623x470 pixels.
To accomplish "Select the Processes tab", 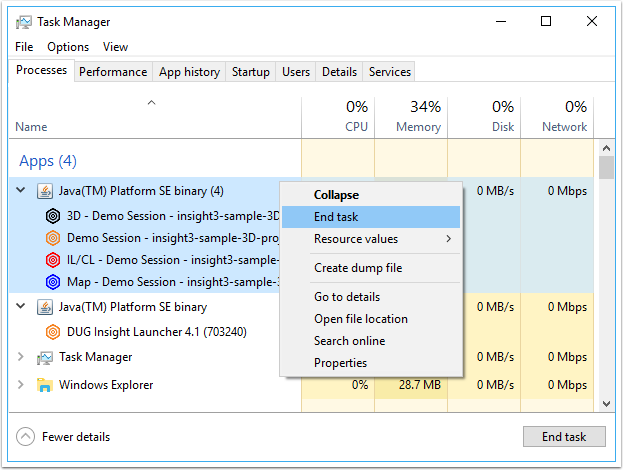I will tap(41, 70).
